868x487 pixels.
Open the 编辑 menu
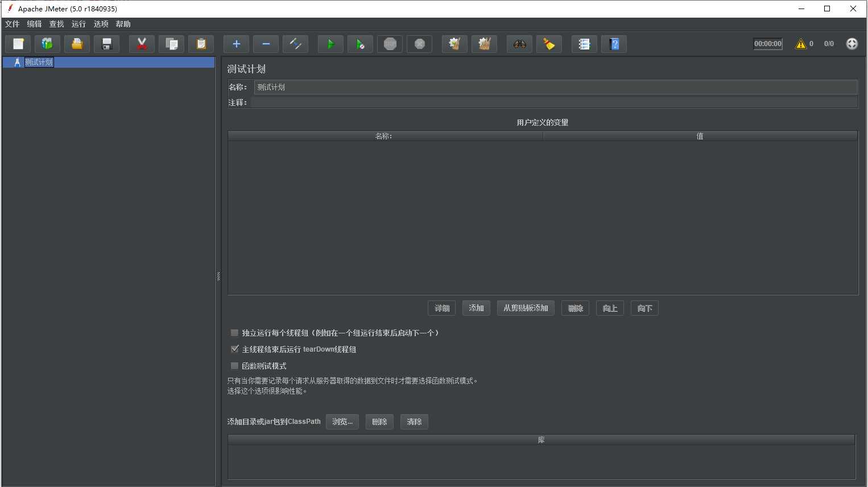[x=34, y=24]
